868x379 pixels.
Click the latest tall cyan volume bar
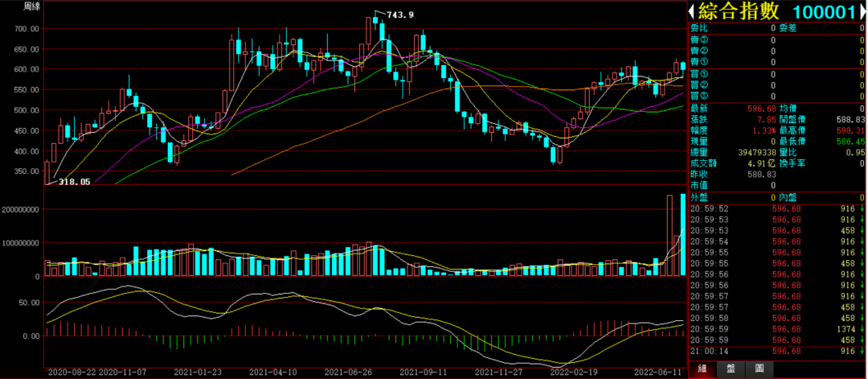tap(682, 234)
